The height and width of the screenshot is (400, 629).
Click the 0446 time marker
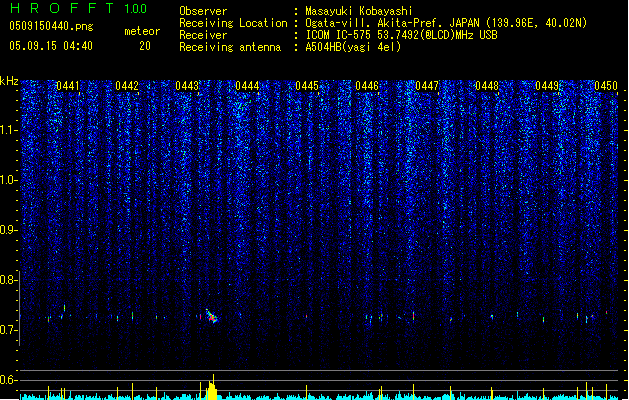coord(367,86)
